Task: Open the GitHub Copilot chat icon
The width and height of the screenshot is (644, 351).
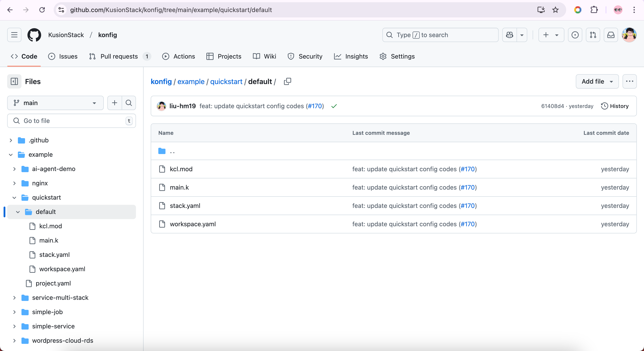Action: [510, 35]
